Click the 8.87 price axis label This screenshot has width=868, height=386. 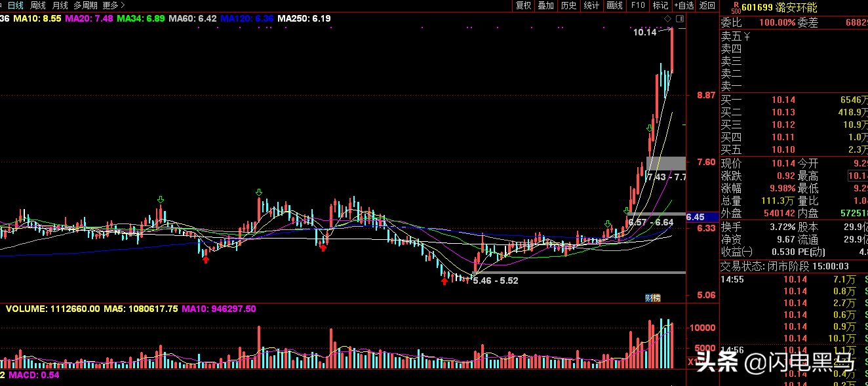[x=706, y=95]
